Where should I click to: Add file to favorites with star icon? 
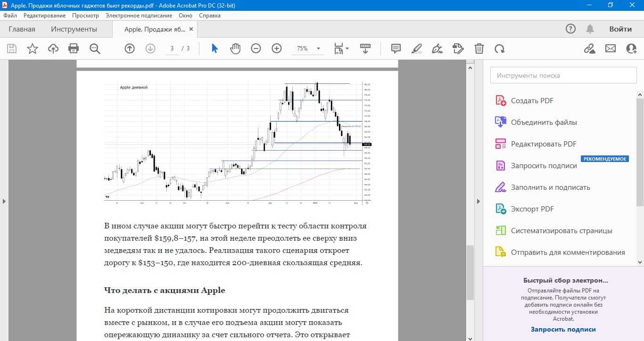32,49
